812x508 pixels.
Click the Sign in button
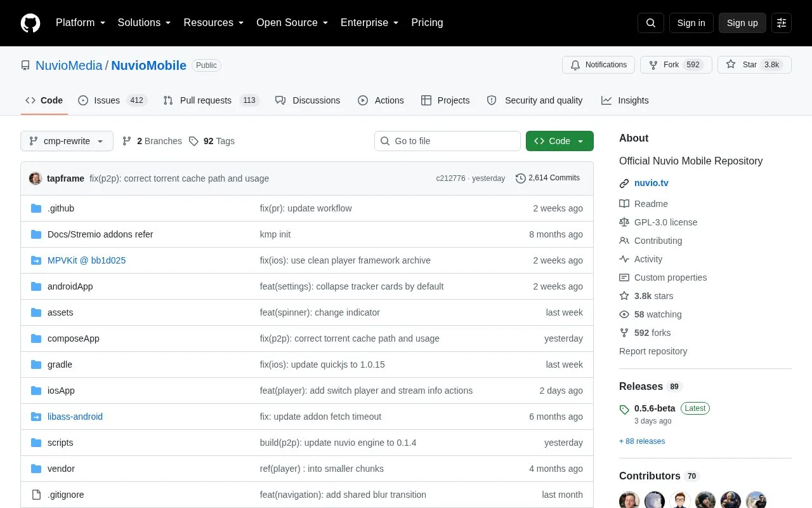point(691,23)
